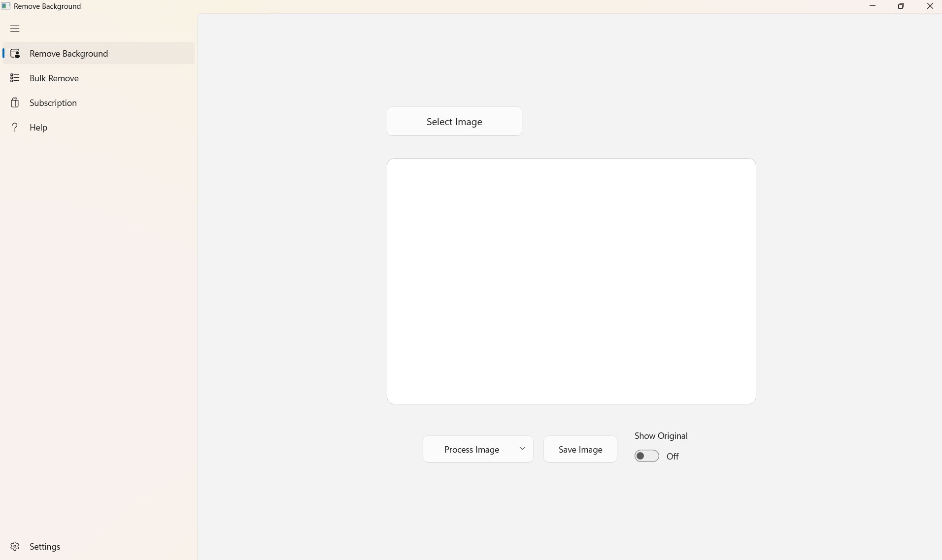Minimize the Remove Background window
942x560 pixels.
coord(873,6)
